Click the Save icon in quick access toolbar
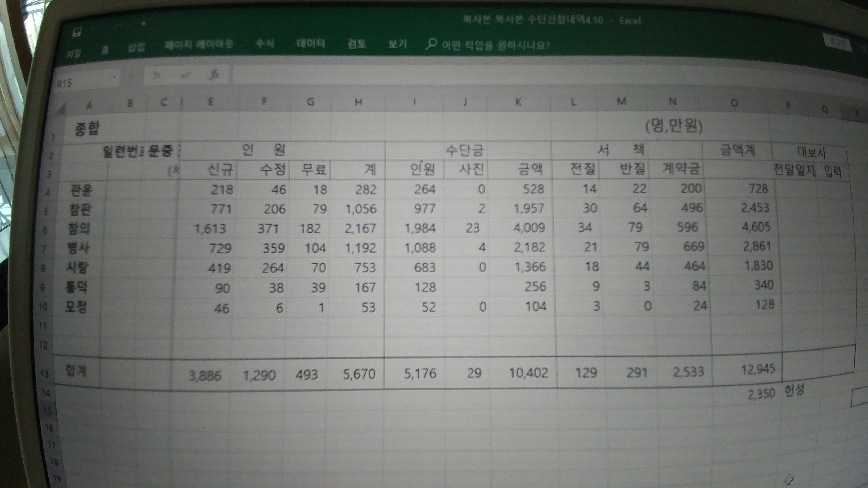This screenshot has height=488, width=868. click(77, 32)
